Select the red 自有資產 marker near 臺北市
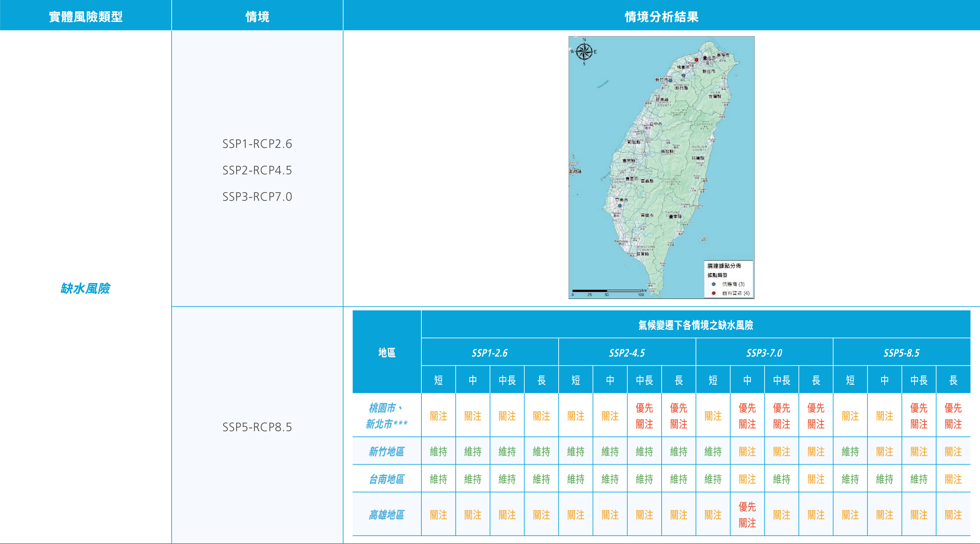Image resolution: width=980 pixels, height=544 pixels. pyautogui.click(x=696, y=60)
